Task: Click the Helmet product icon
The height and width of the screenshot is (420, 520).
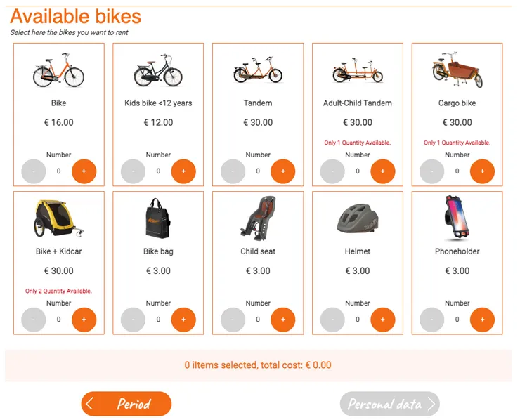Action: [x=357, y=218]
